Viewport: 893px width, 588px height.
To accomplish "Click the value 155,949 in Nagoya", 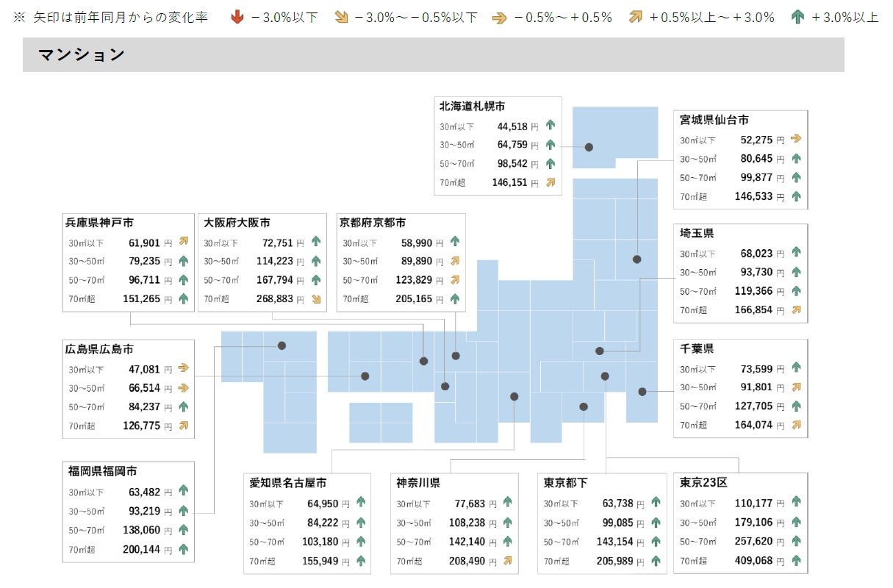I will [321, 561].
